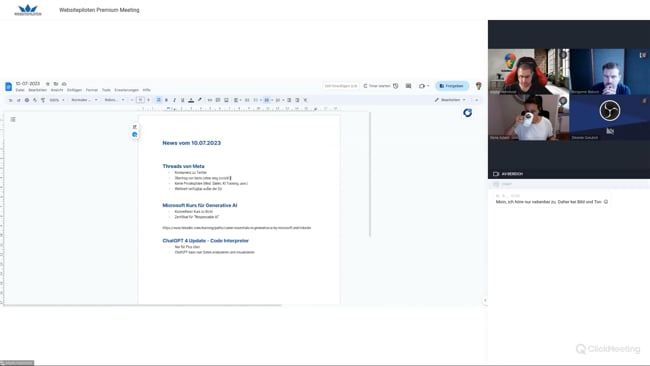The height and width of the screenshot is (366, 650).
Task: Open the Tools menu
Action: [106, 90]
